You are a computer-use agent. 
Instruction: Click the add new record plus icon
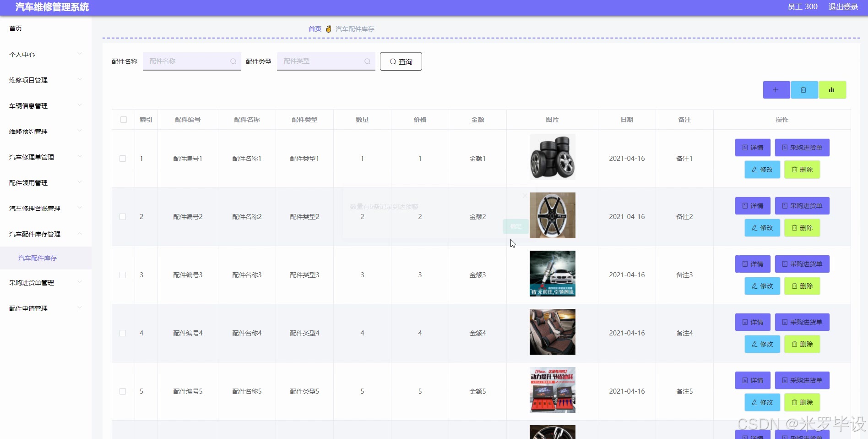tap(776, 90)
